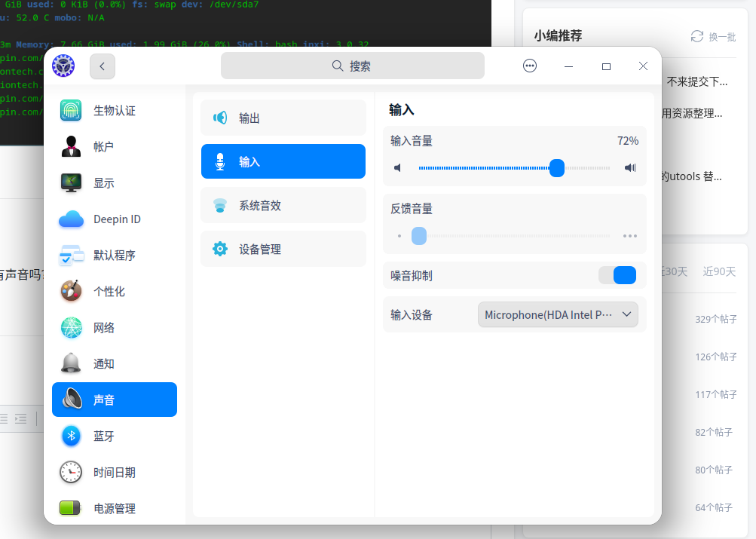This screenshot has height=539, width=756.
Task: Click the 搜索 search field
Action: click(x=352, y=66)
